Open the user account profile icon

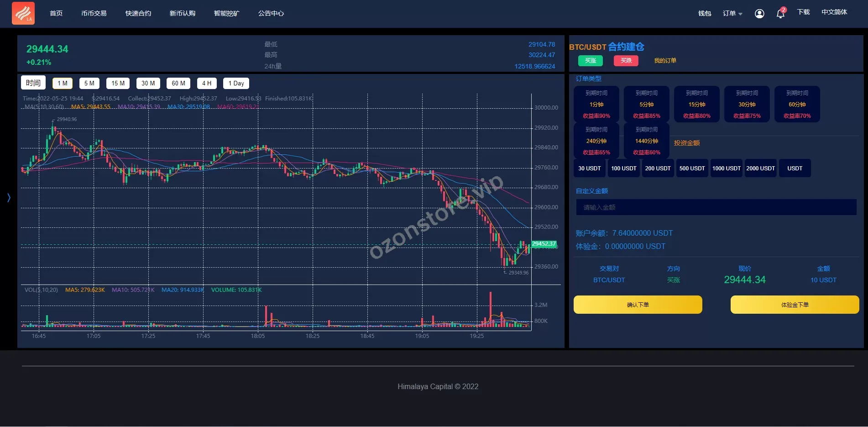[759, 14]
